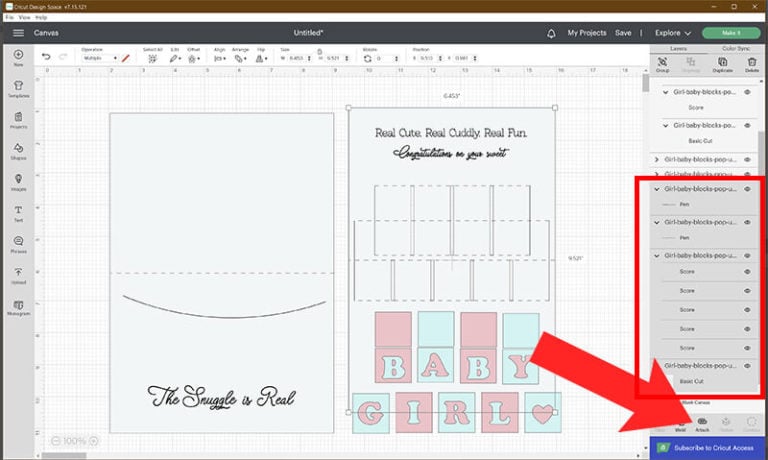Click the Delete trash icon
Image resolution: width=768 pixels, height=460 pixels.
coord(752,62)
